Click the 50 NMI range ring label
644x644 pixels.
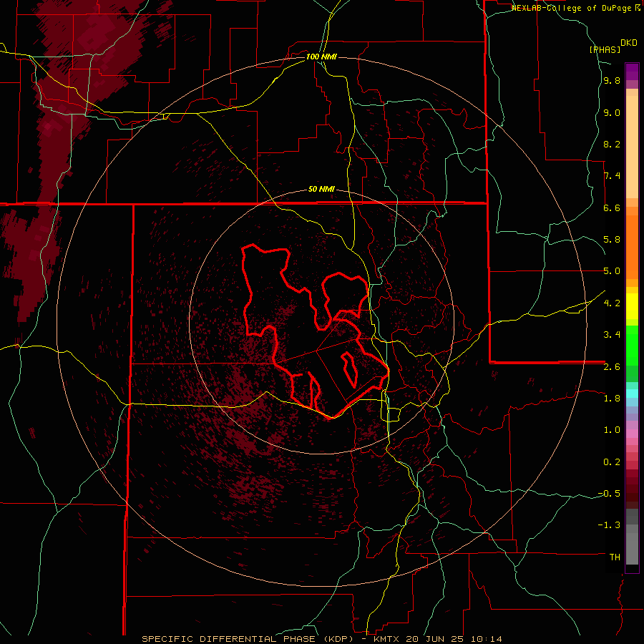(321, 190)
